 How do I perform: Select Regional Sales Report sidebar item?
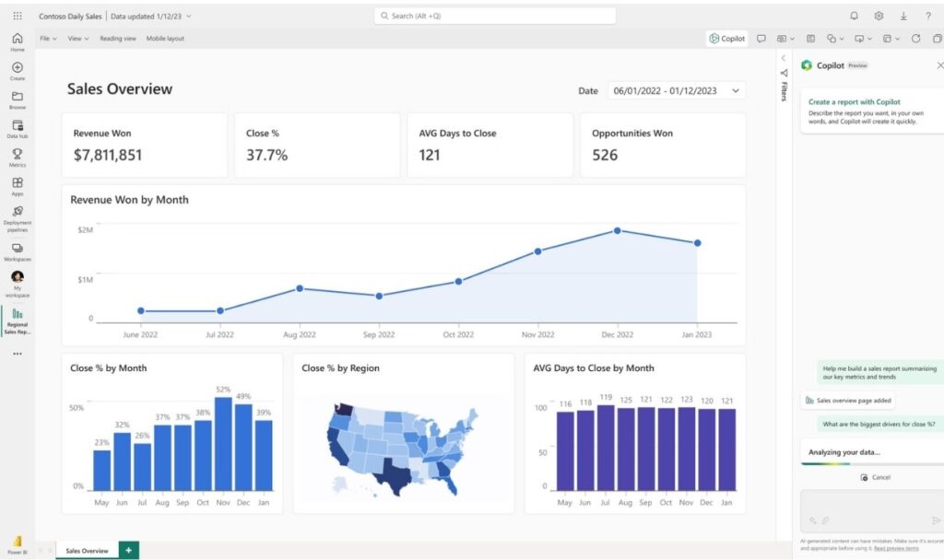tap(18, 321)
